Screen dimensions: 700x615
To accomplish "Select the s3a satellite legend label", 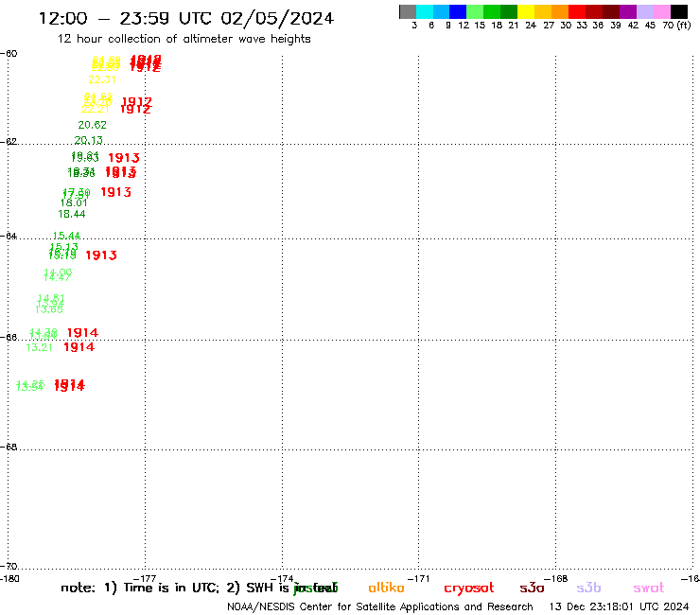I will tap(532, 588).
